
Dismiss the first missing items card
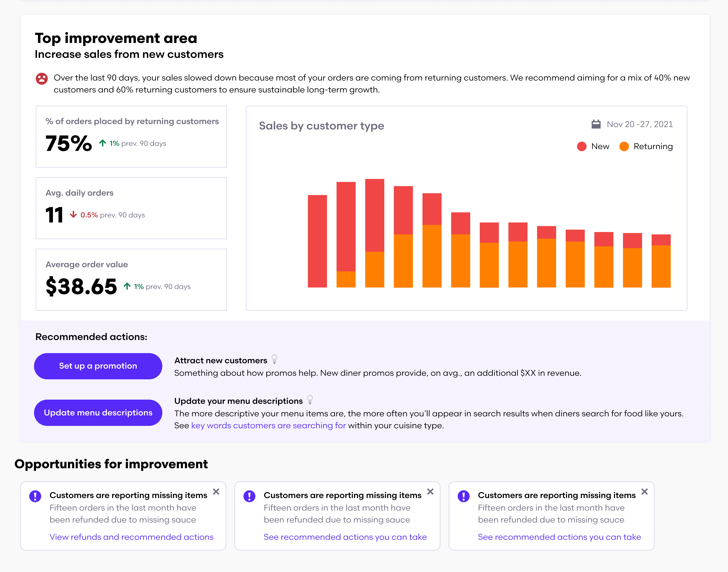point(216,492)
